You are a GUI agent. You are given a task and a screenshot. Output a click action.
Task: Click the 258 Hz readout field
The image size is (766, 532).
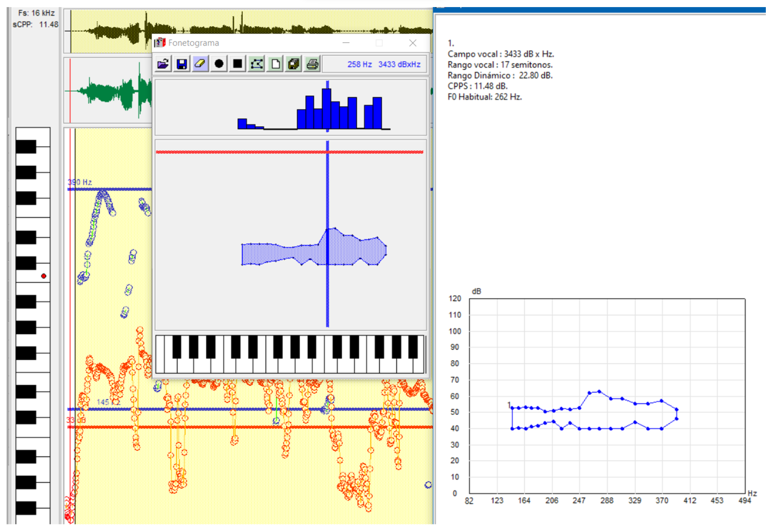click(359, 64)
